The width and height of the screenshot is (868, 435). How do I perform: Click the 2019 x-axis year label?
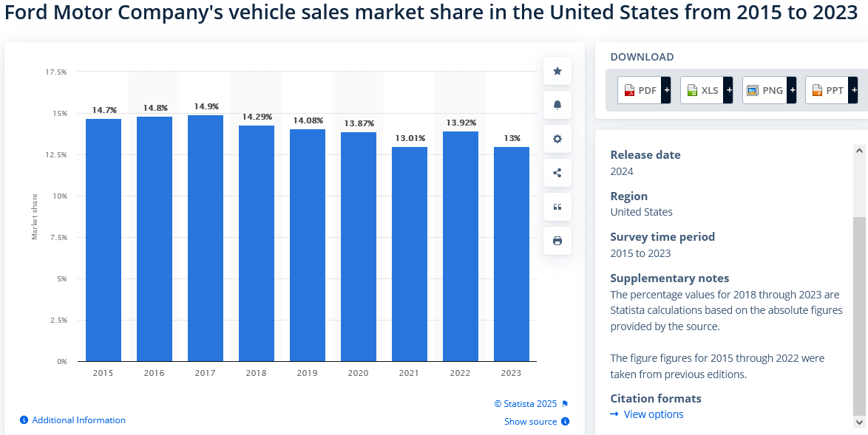tap(308, 373)
